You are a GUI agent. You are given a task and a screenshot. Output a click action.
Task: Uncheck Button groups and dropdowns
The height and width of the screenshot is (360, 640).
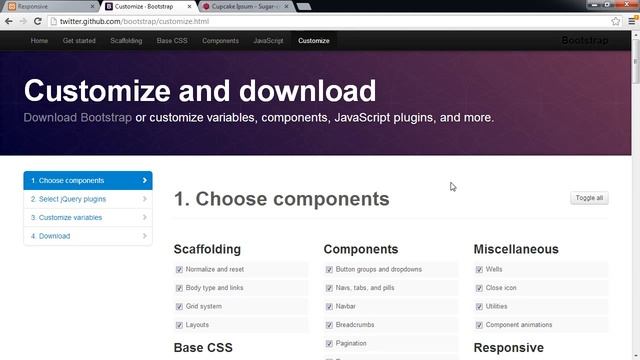click(x=329, y=269)
